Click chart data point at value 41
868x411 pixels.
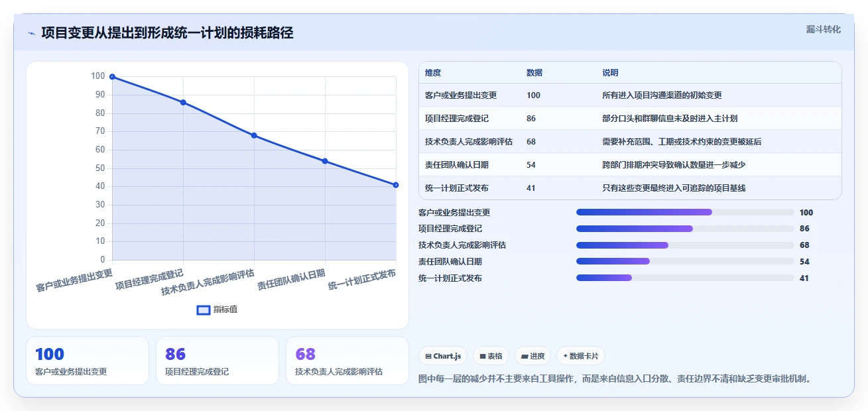click(x=396, y=185)
